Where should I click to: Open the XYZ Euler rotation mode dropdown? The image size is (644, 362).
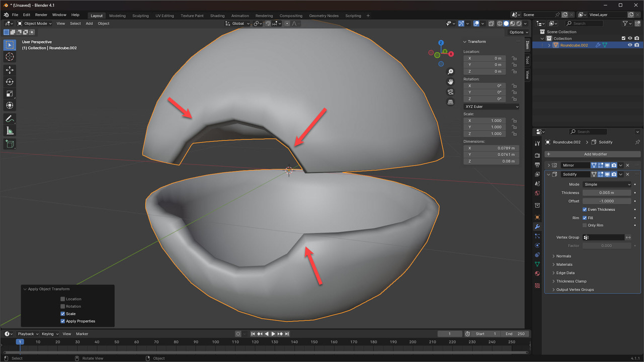[491, 107]
